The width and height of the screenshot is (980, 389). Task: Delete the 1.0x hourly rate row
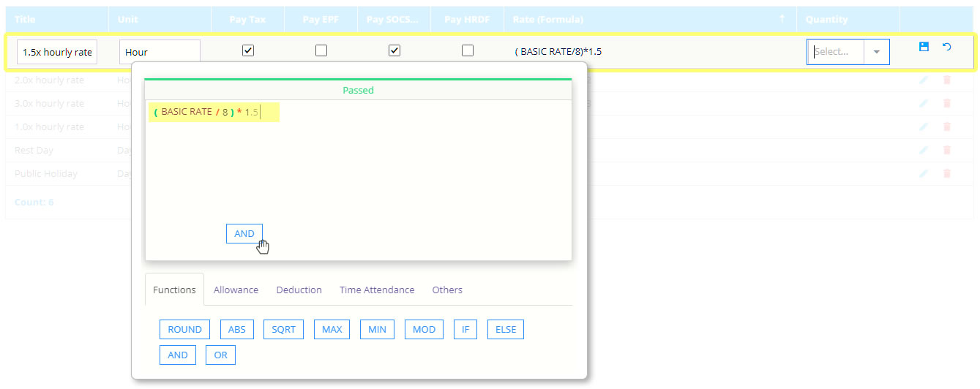coord(947,127)
